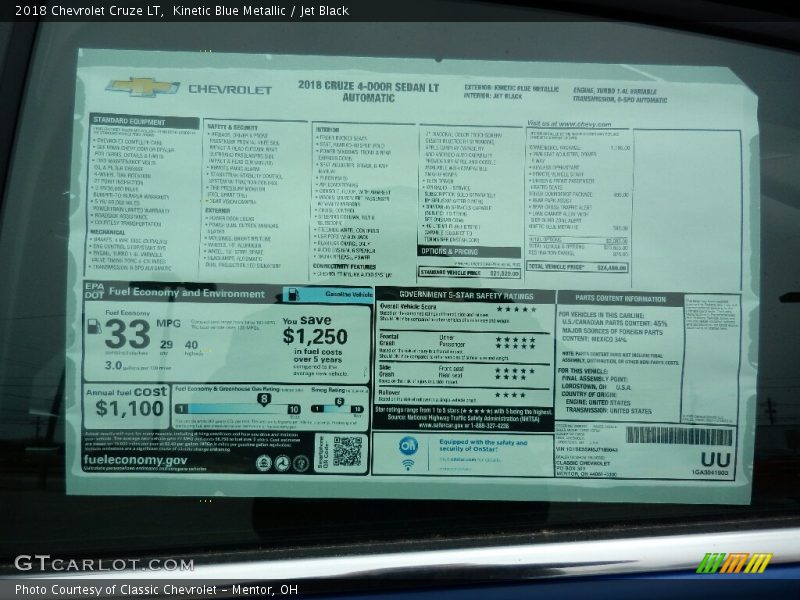Click the GOVERNMENT 5-STAR SAFETY RATINGS header
The width and height of the screenshot is (800, 600).
pos(466,295)
